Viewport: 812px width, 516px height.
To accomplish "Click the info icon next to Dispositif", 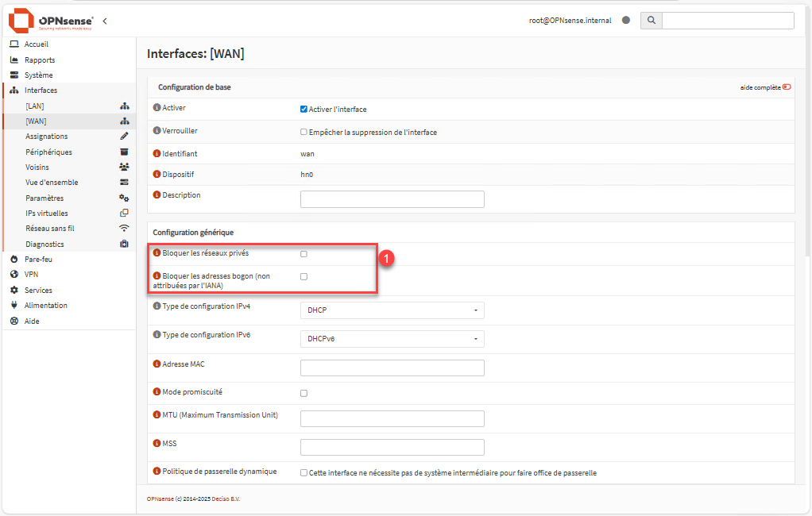I will [x=157, y=174].
